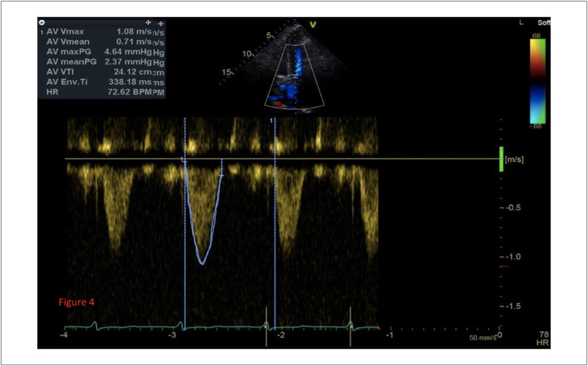Screen dimensions: 588x366
Task: Click the -0.5 velocity scale label
Action: (x=512, y=208)
